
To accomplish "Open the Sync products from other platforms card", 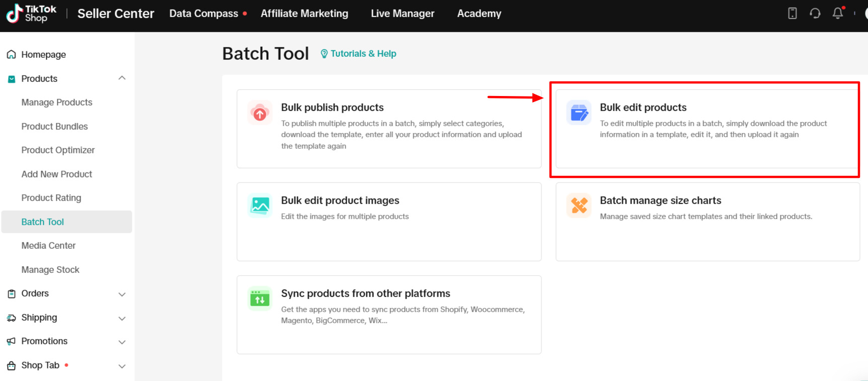I will pyautogui.click(x=389, y=314).
